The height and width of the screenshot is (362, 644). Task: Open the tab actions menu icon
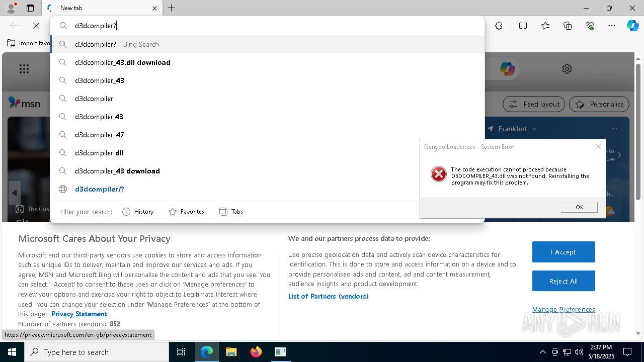(30, 8)
